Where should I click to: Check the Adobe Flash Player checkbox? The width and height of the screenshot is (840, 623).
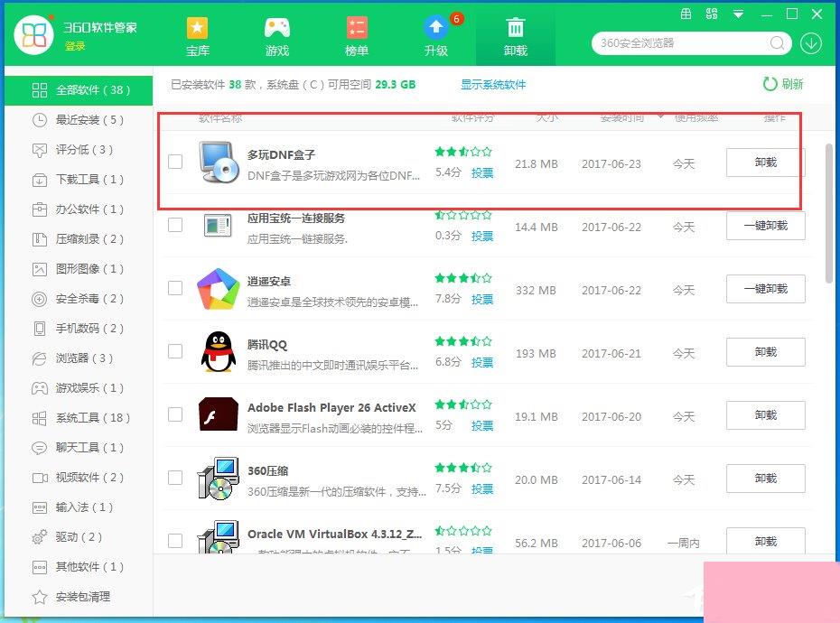click(x=175, y=414)
